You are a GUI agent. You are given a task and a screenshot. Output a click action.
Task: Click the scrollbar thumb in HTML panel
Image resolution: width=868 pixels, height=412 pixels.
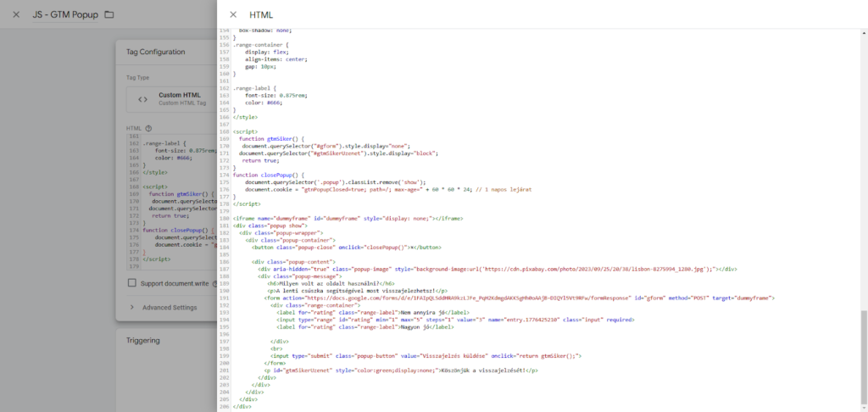(x=864, y=358)
